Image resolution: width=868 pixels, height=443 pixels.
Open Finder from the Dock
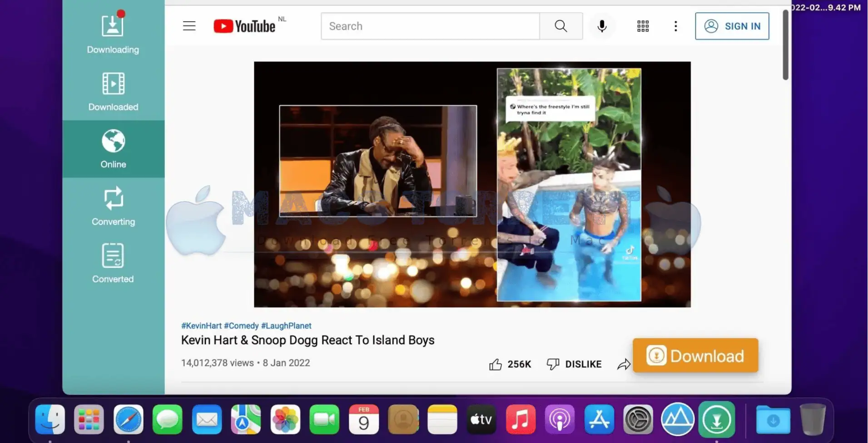pyautogui.click(x=50, y=419)
